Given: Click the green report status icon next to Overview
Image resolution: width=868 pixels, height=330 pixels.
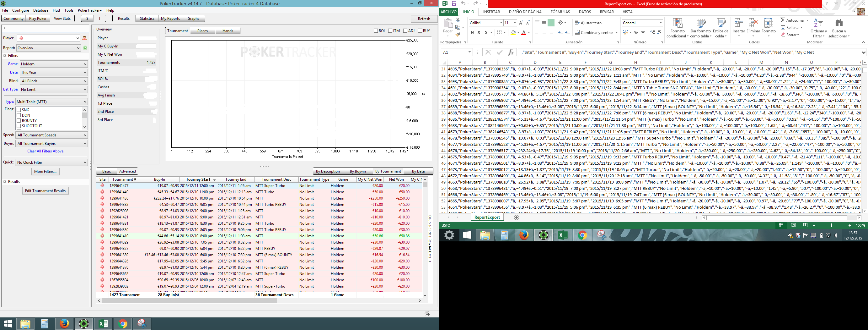Looking at the screenshot, I should pos(85,48).
